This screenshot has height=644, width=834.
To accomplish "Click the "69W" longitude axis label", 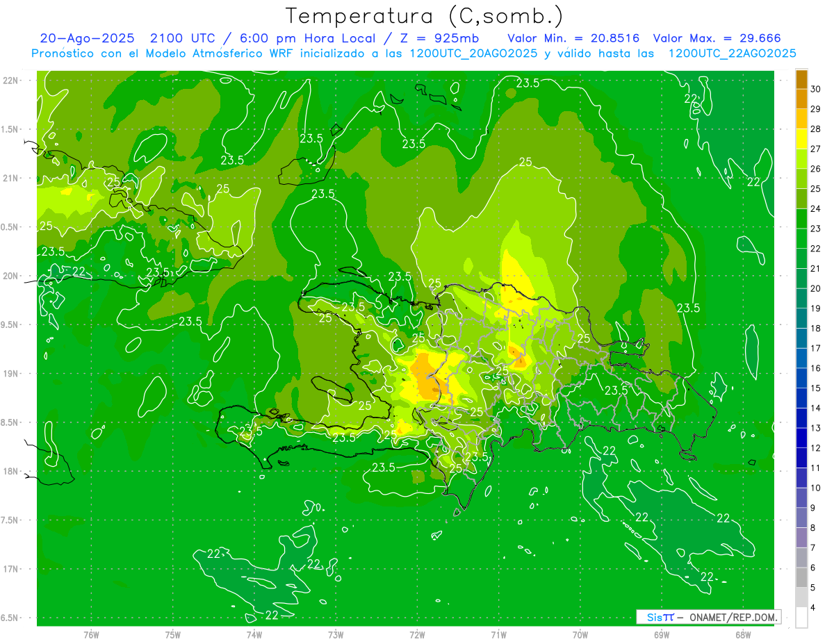I will pos(662,634).
